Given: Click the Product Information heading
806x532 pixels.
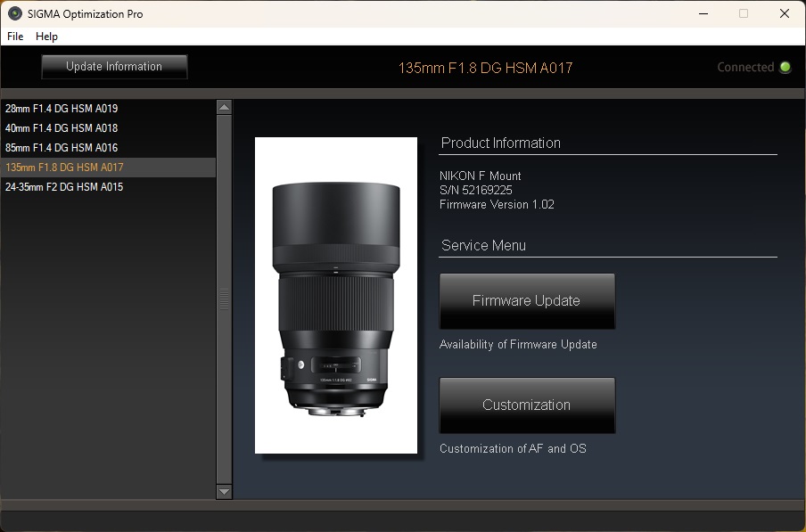Looking at the screenshot, I should (x=501, y=143).
